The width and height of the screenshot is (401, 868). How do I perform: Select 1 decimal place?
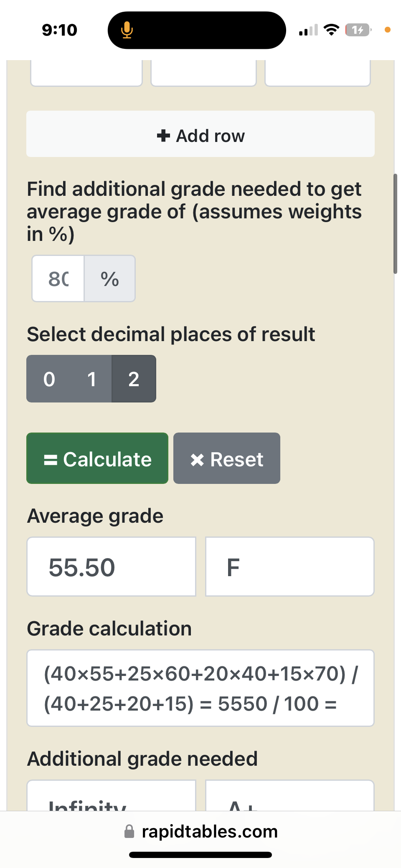pos(91,379)
